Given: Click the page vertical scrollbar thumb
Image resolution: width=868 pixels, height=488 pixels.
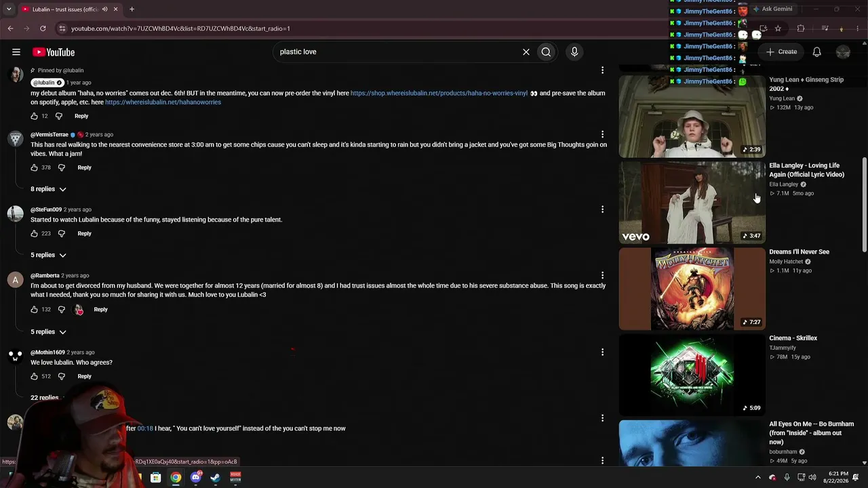Looking at the screenshot, I should pos(864,203).
